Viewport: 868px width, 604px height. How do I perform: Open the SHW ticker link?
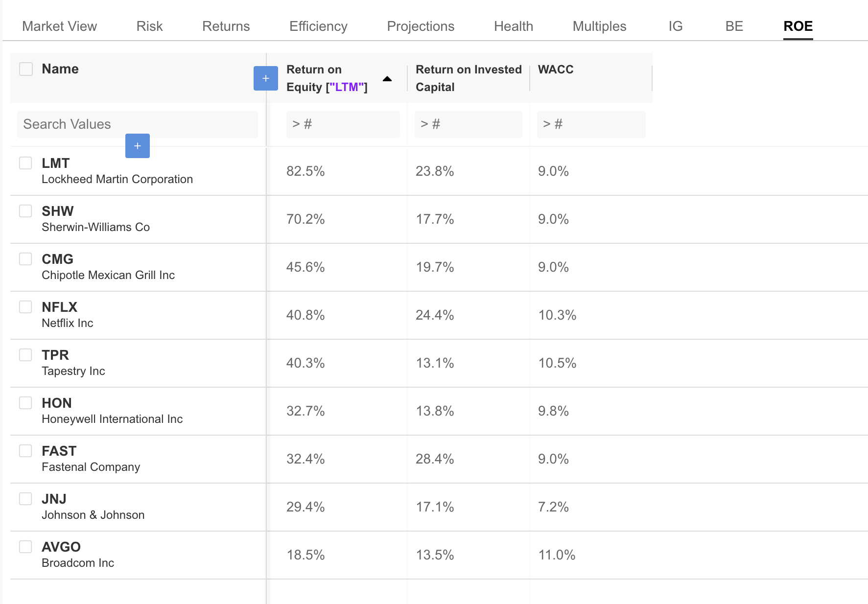[x=58, y=211]
